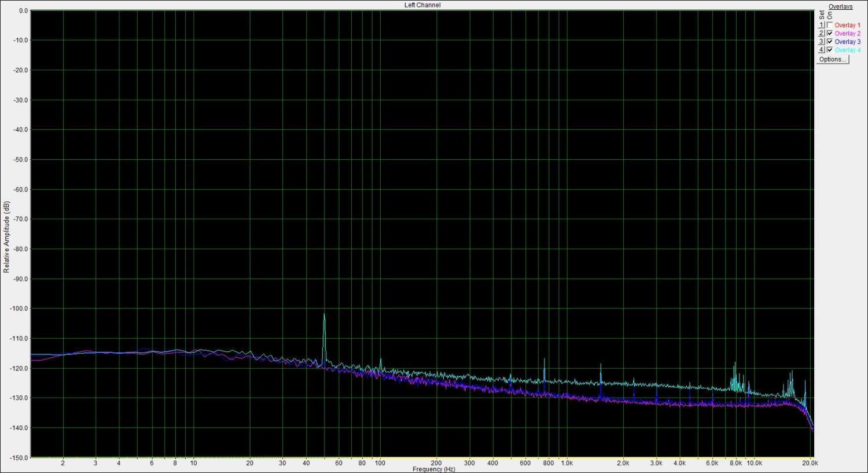The image size is (868, 473).
Task: Disable the Overlay 3 checkbox
Action: (x=830, y=42)
